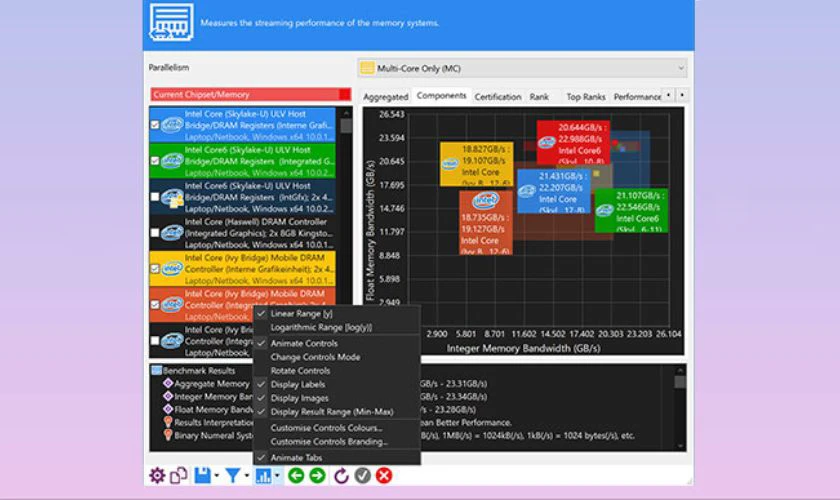The image size is (840, 500).
Task: Click the chipset list scrollbar thumb
Action: pos(346,126)
